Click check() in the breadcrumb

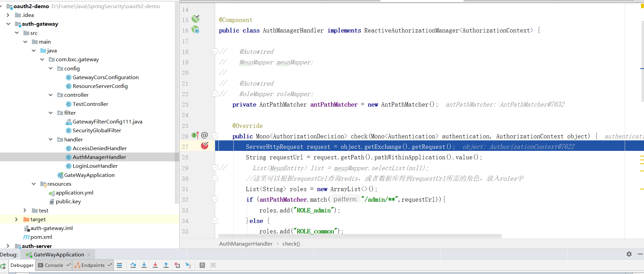click(x=291, y=244)
